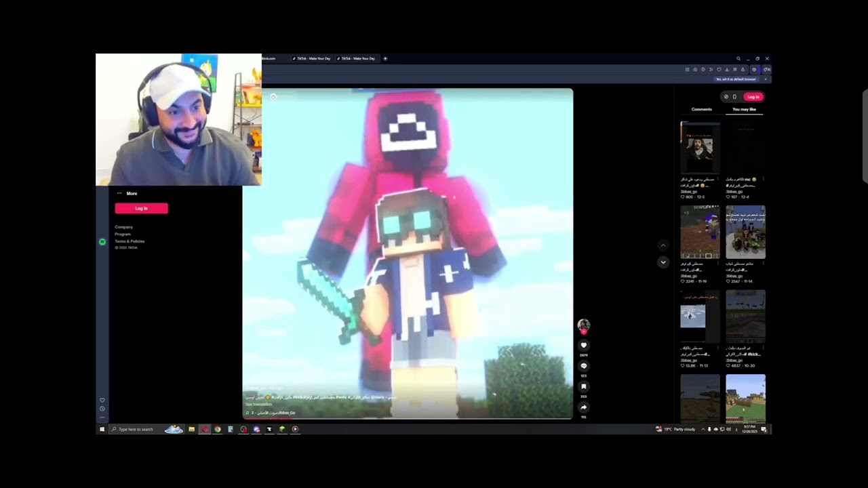The image size is (868, 488).
Task: Switch to the Comments tab
Action: pyautogui.click(x=702, y=109)
